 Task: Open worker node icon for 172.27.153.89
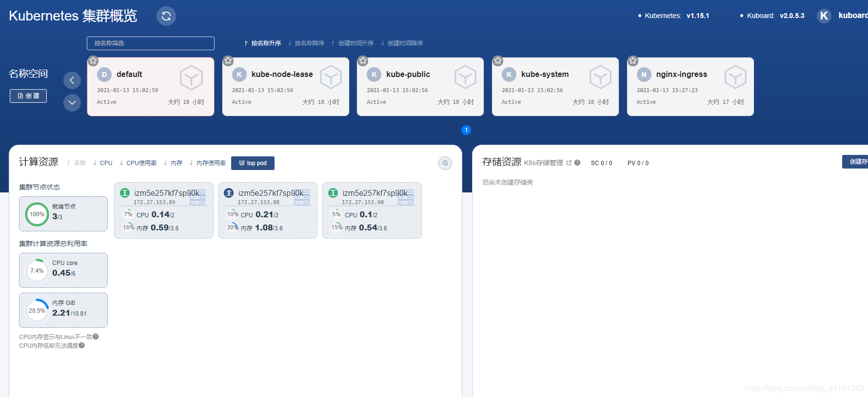click(125, 193)
